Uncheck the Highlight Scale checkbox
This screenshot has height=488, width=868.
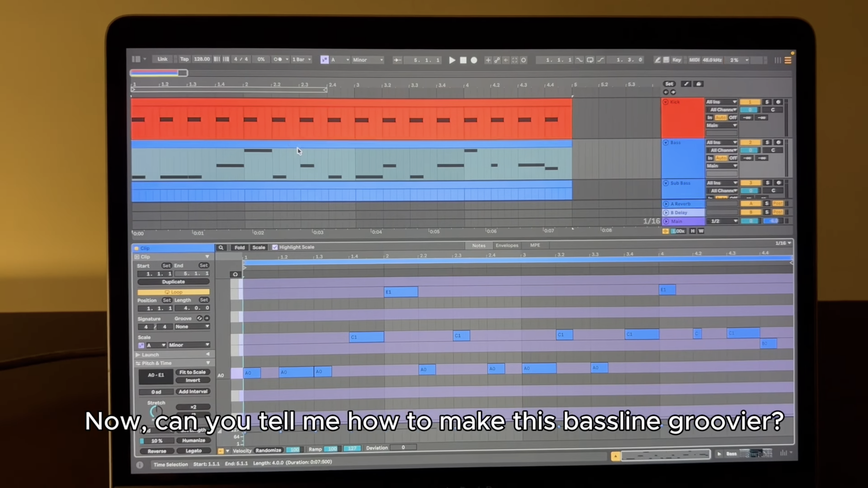tap(275, 247)
